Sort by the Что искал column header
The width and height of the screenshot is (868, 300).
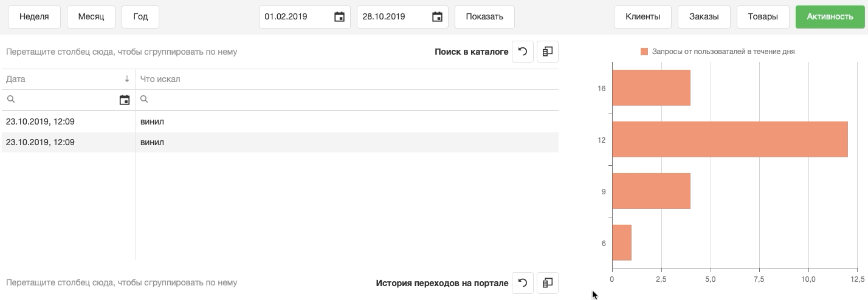click(160, 79)
